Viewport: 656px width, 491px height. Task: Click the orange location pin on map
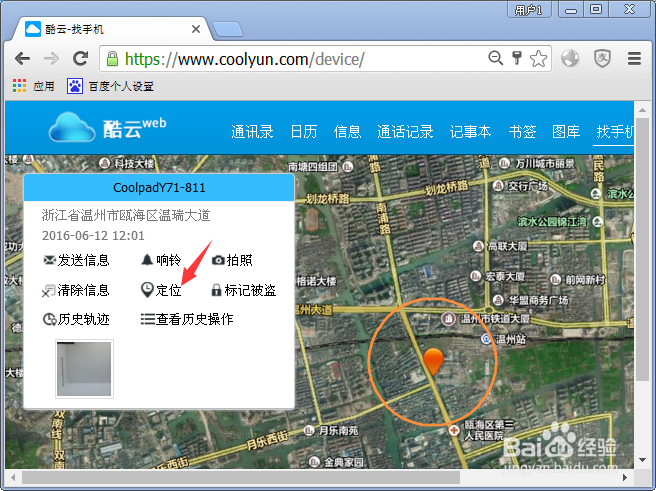pyautogui.click(x=433, y=361)
